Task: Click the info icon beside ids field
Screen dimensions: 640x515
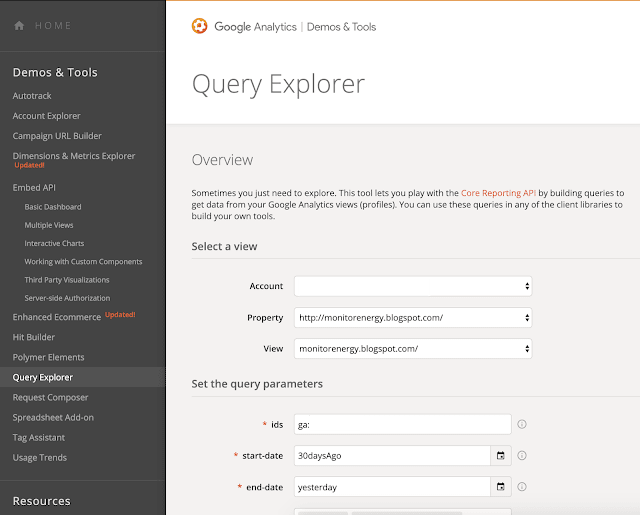Action: point(522,424)
